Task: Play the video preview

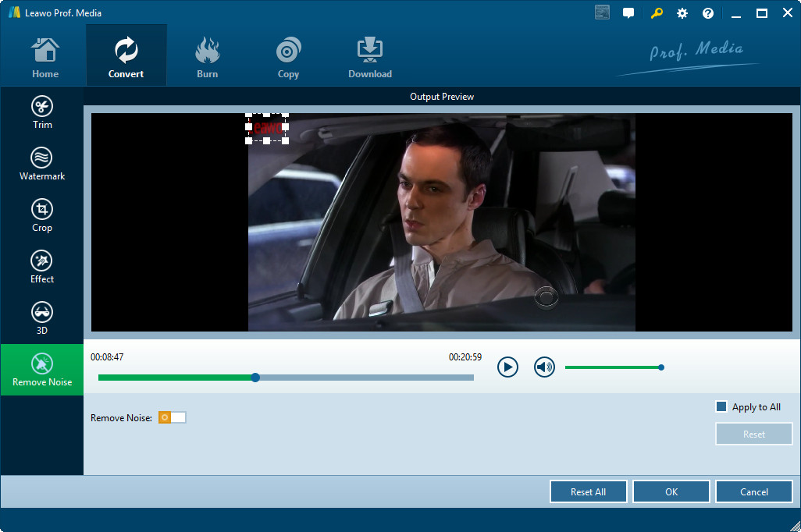Action: tap(507, 367)
